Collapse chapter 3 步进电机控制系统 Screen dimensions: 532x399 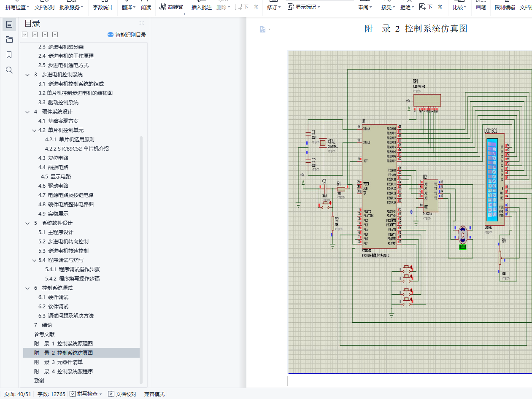(27, 75)
